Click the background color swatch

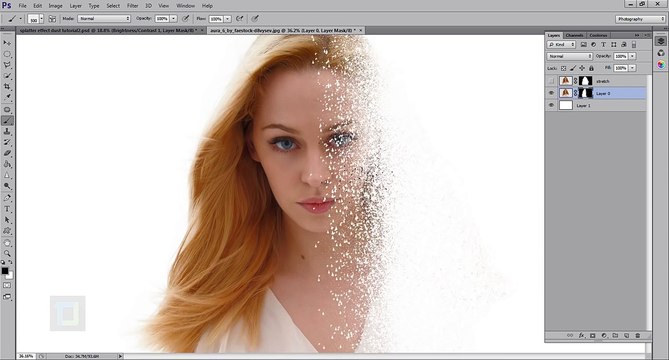(9, 276)
